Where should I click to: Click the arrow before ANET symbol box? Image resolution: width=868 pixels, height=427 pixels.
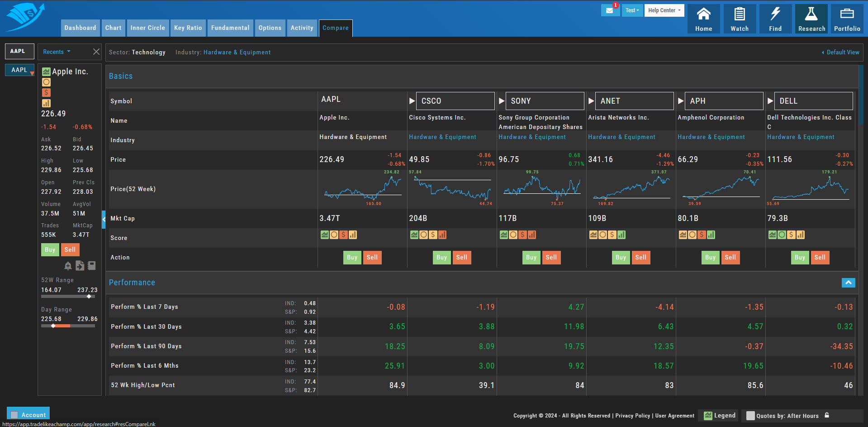coord(591,101)
